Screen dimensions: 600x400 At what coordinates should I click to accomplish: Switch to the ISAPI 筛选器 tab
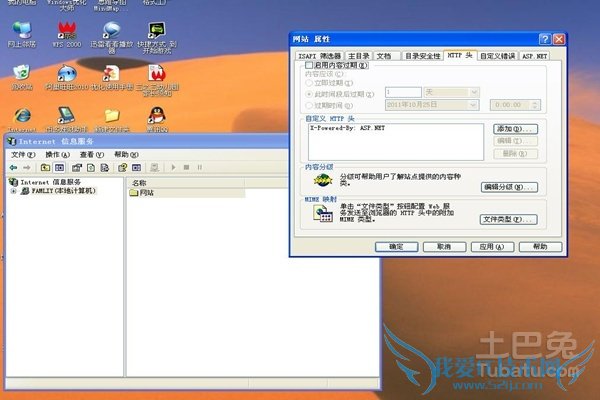click(x=319, y=56)
